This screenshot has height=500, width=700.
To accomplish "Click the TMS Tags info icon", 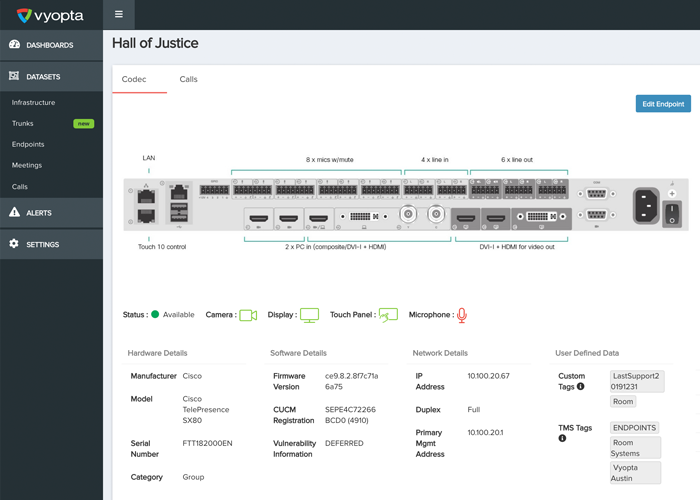I will point(562,438).
